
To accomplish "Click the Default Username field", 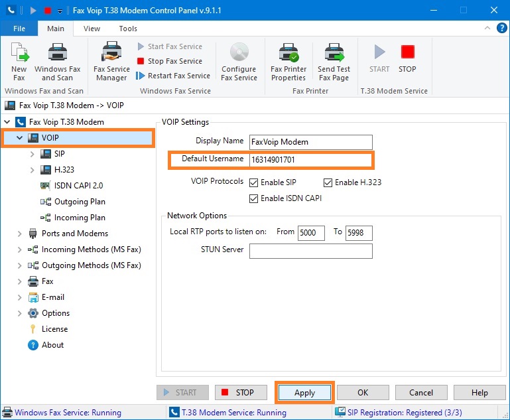I will 311,160.
